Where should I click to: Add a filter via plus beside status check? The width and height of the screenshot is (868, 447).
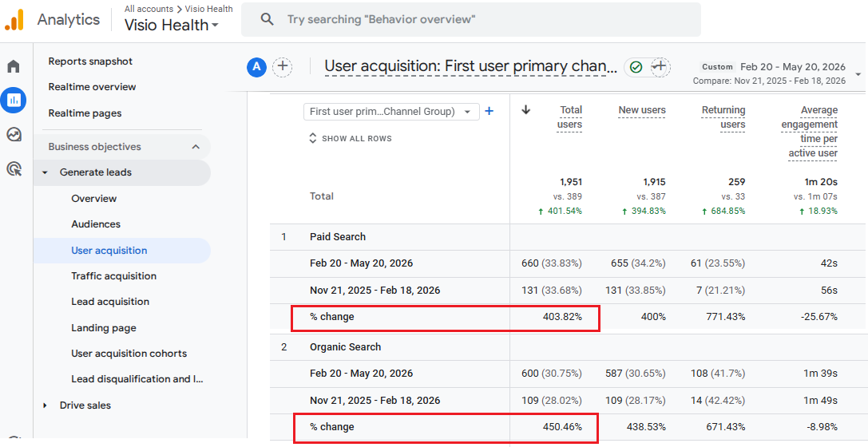660,67
